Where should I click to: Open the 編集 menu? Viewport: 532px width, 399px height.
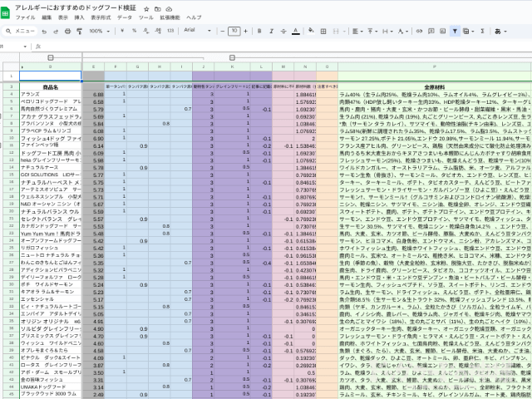[47, 17]
